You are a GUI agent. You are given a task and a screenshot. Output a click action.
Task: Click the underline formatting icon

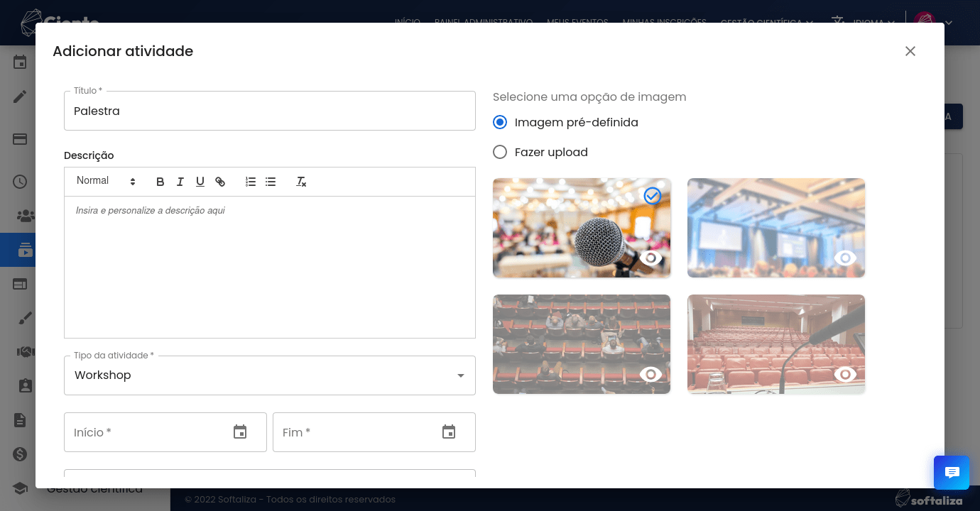point(200,182)
